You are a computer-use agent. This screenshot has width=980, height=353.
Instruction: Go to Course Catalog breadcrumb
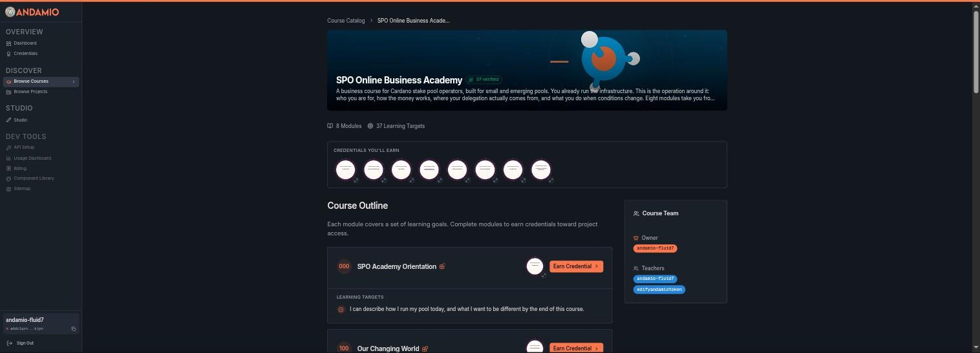(x=346, y=21)
